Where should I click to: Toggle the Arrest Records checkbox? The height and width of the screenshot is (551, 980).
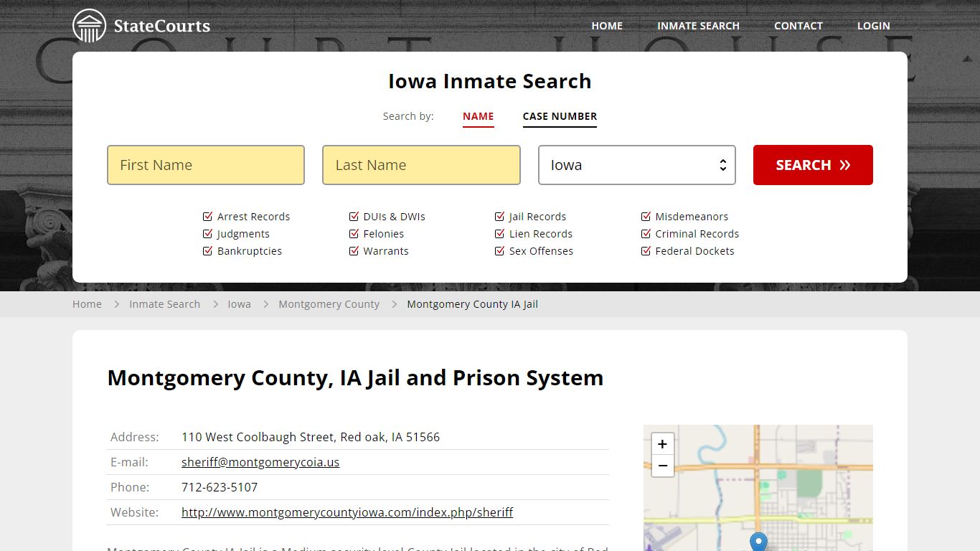click(208, 217)
